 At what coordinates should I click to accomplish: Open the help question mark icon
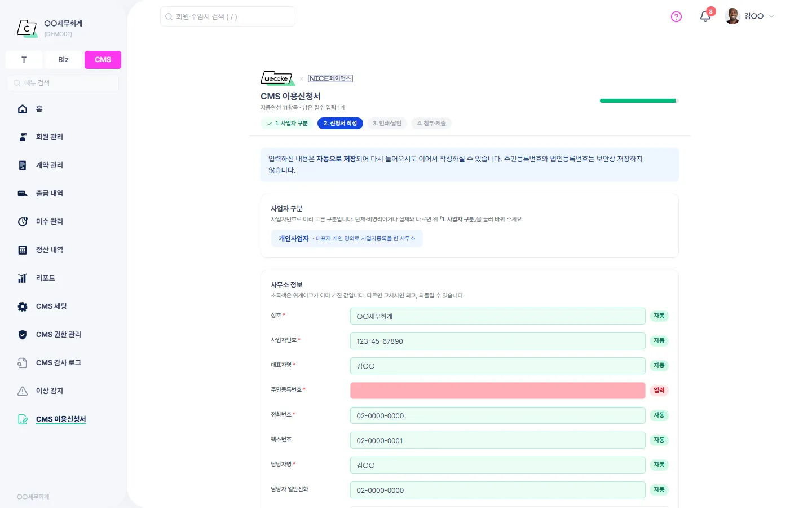[676, 16]
